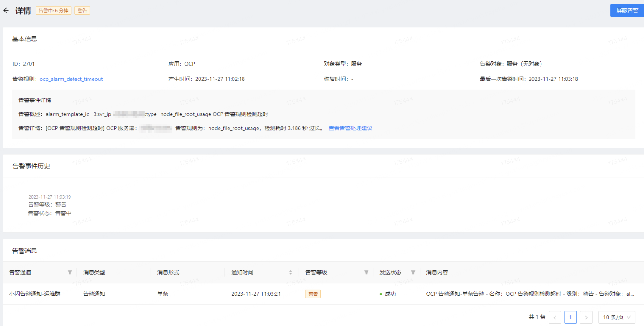
Task: Sort the table by 通知时间
Action: coord(291,272)
